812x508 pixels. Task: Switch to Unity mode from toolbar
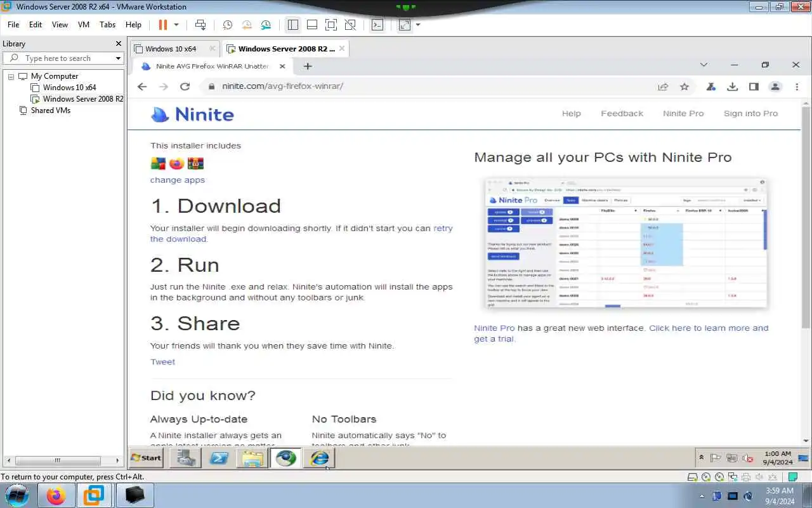pos(350,25)
